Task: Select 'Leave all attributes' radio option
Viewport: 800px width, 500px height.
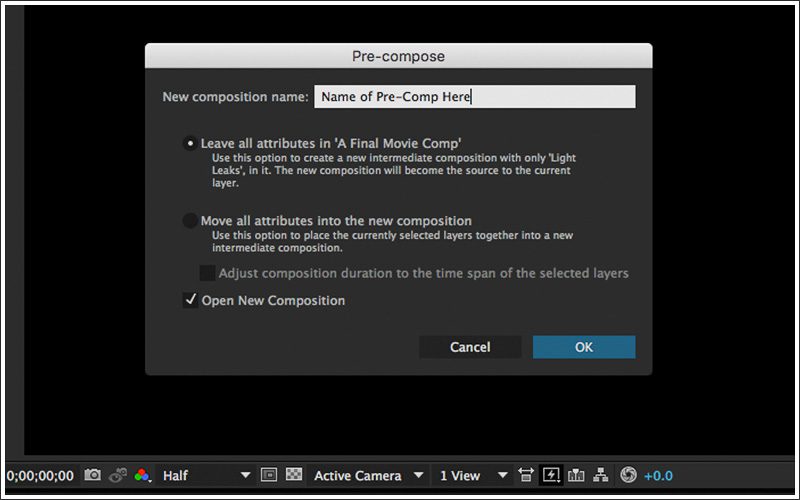Action: 190,143
